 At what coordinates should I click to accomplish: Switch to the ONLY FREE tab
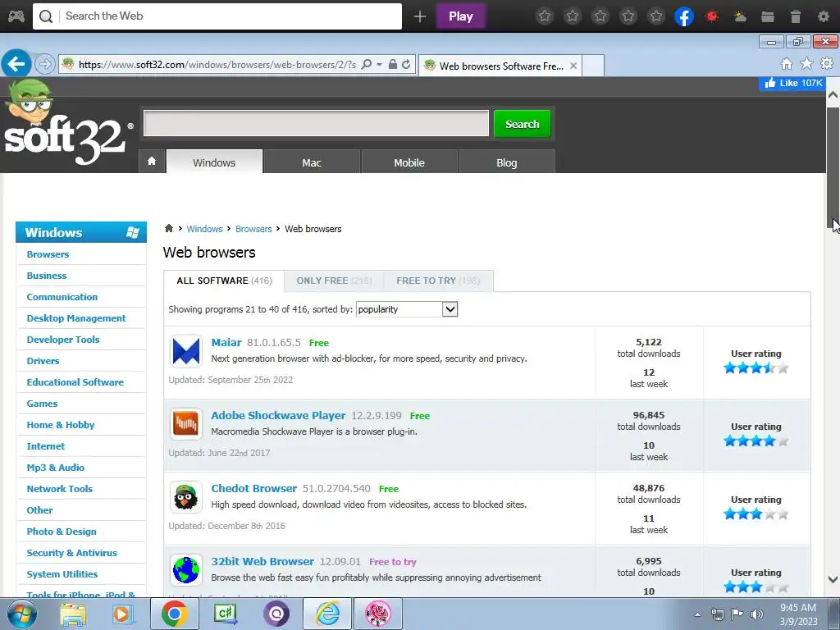(334, 281)
